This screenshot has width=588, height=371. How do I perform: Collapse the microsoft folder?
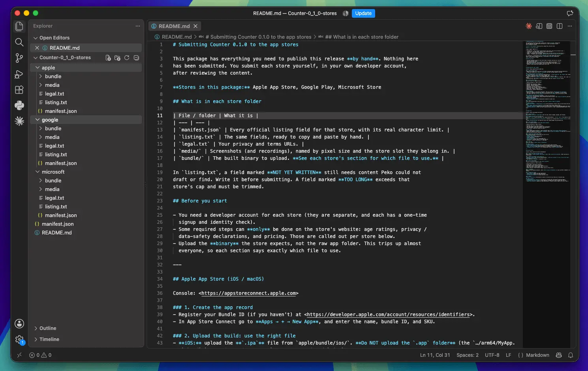click(38, 172)
